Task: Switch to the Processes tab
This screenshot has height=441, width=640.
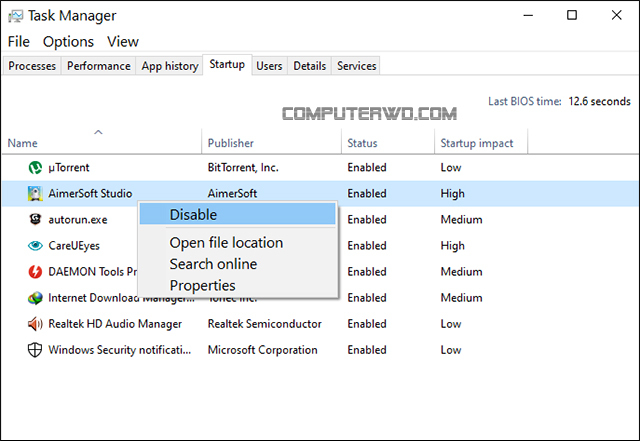Action: click(32, 66)
